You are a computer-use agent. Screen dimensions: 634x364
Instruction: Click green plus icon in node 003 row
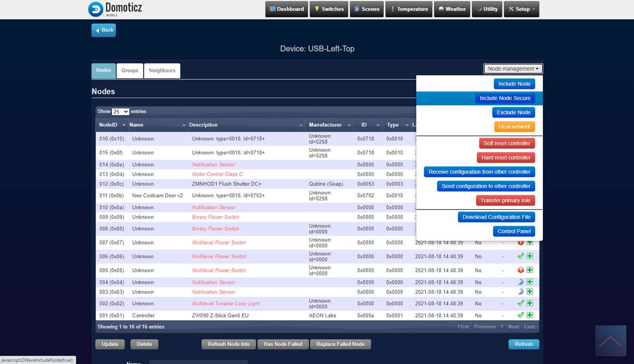point(530,292)
